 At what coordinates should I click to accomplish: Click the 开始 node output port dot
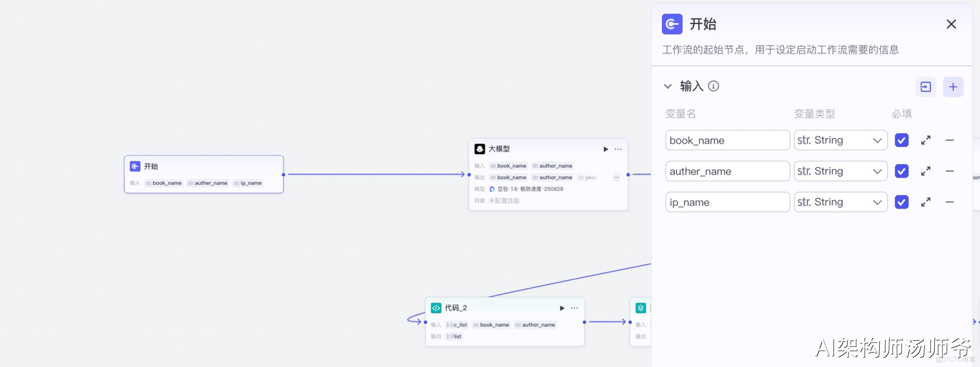284,175
